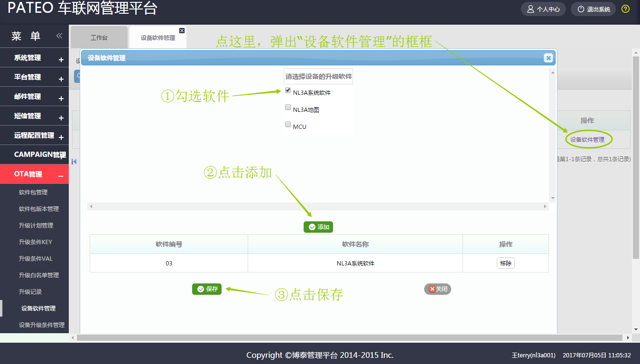
Task: Open 升级记录 submenu item
Action: (30, 292)
